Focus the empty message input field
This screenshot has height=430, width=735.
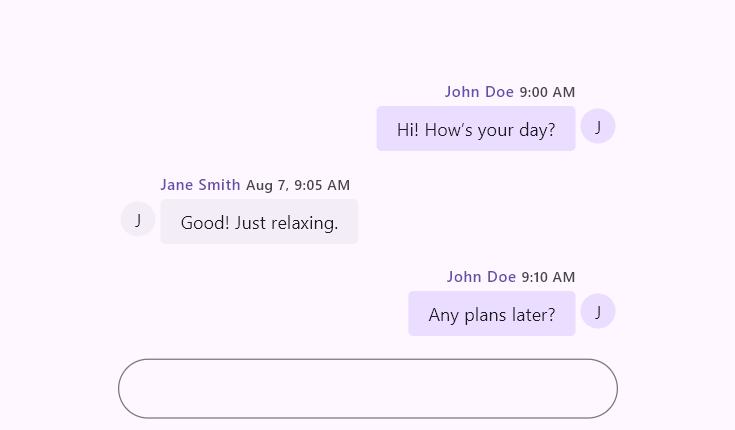pos(368,389)
